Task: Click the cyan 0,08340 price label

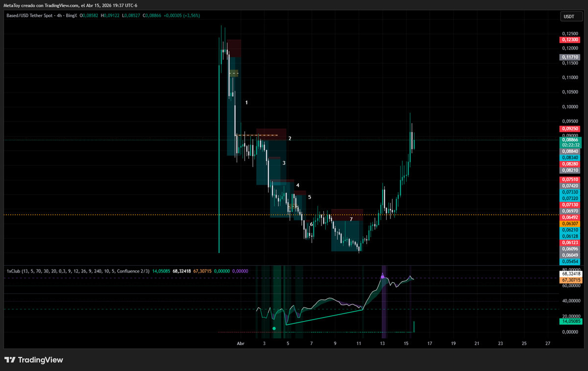Action: tap(570, 158)
